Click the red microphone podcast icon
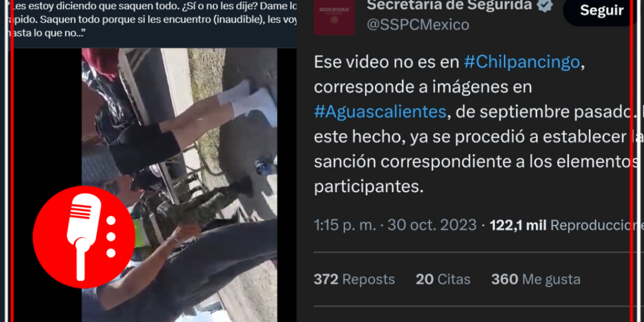 coord(84,237)
